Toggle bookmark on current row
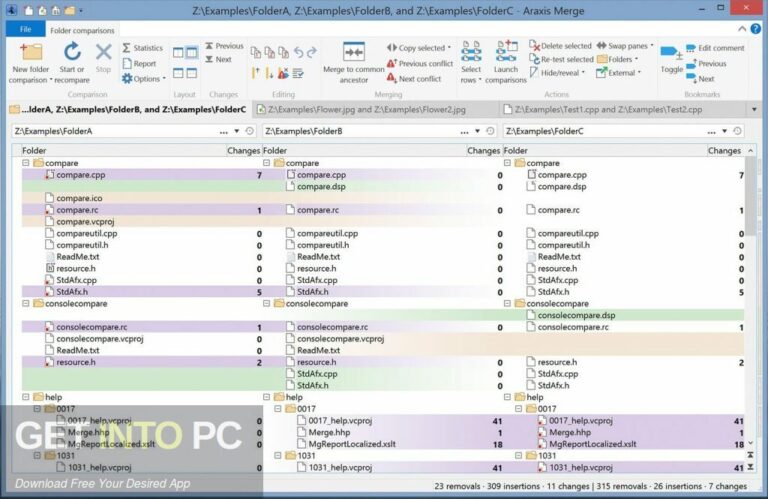The image size is (768, 499). (x=672, y=59)
